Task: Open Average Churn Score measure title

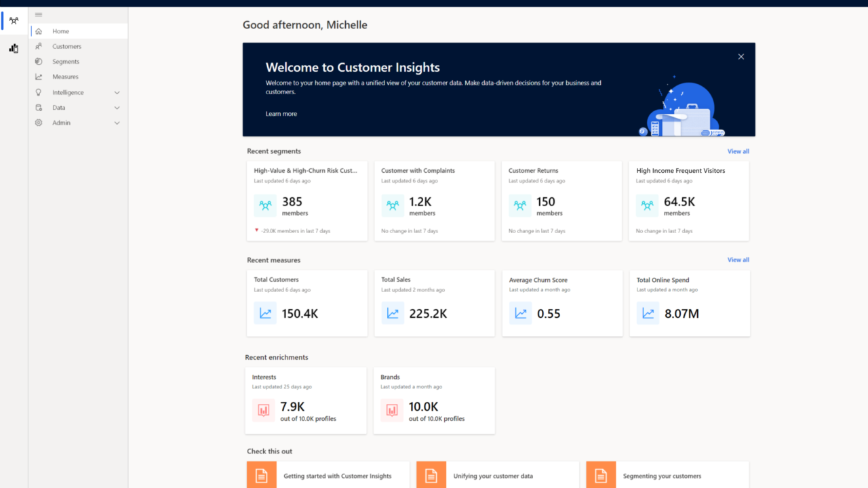Action: click(538, 280)
